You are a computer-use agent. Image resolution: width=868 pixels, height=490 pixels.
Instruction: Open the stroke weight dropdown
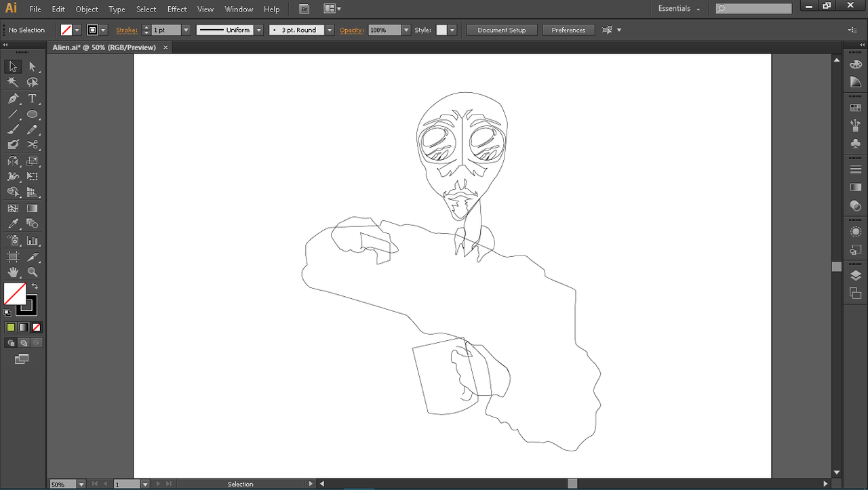186,30
